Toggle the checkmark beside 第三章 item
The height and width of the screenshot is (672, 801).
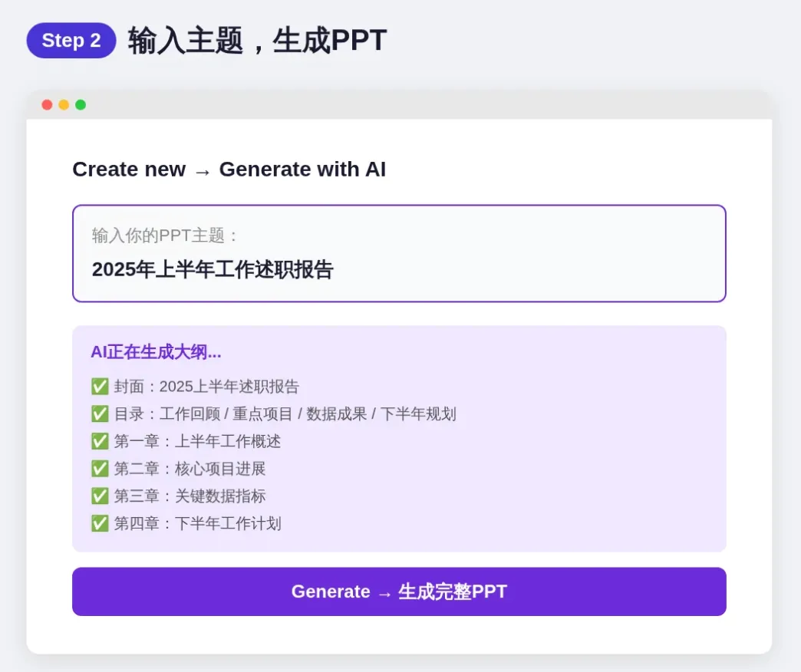click(x=100, y=496)
